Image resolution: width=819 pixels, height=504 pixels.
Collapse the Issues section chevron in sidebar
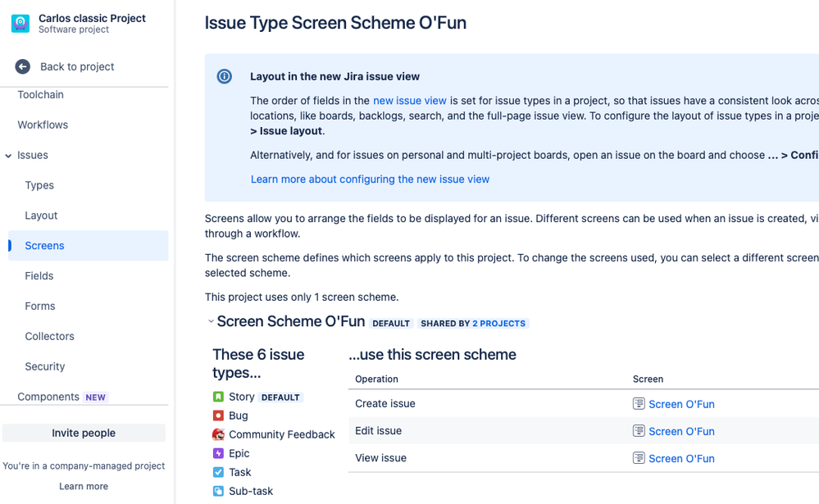click(x=8, y=156)
